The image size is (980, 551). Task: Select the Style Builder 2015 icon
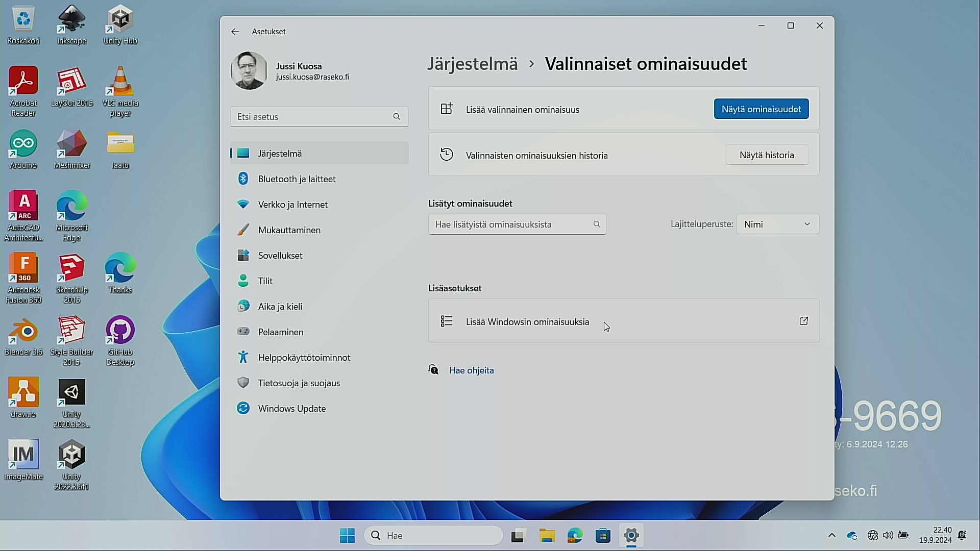tap(71, 341)
